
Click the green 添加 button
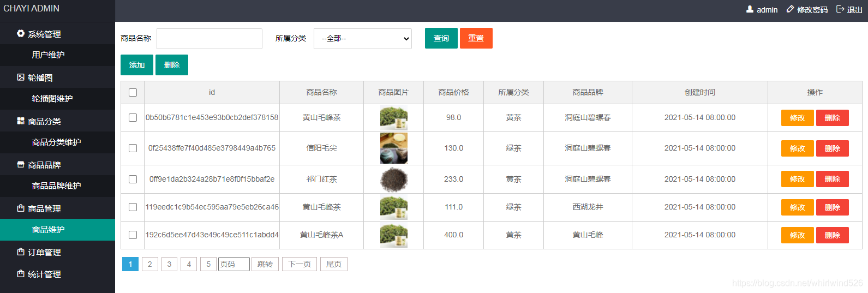coord(137,65)
